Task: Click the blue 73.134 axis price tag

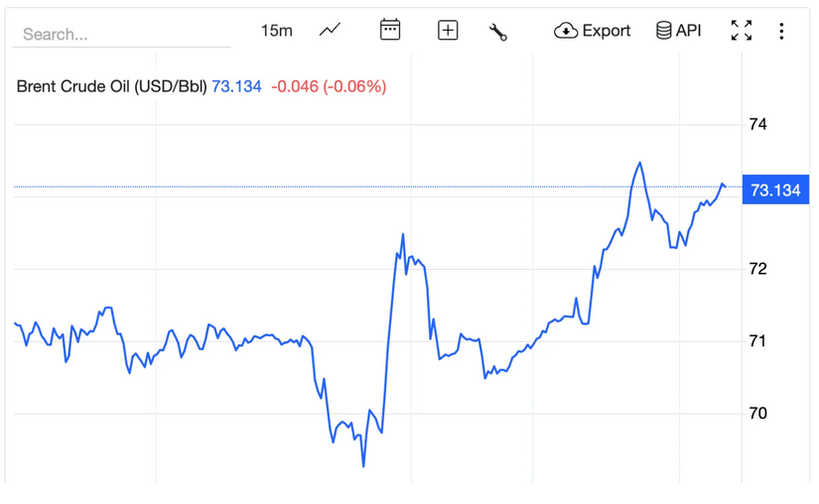Action: (775, 189)
